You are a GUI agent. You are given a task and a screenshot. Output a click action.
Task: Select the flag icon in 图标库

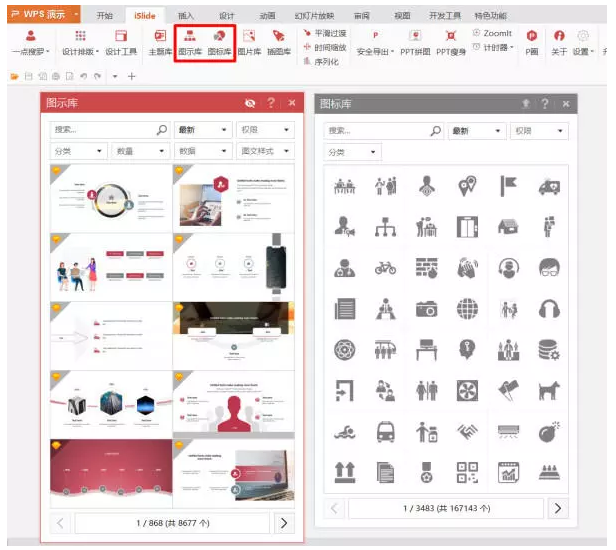pyautogui.click(x=508, y=186)
